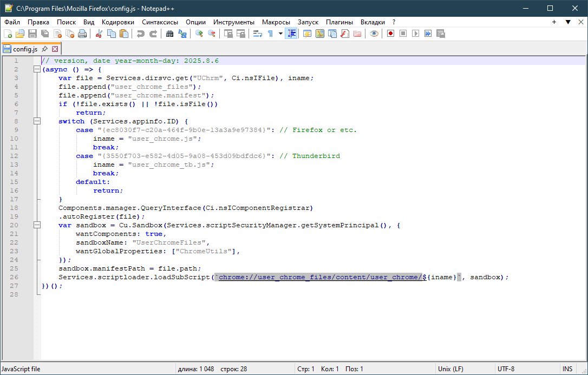Toggle the indent guide button

[292, 34]
